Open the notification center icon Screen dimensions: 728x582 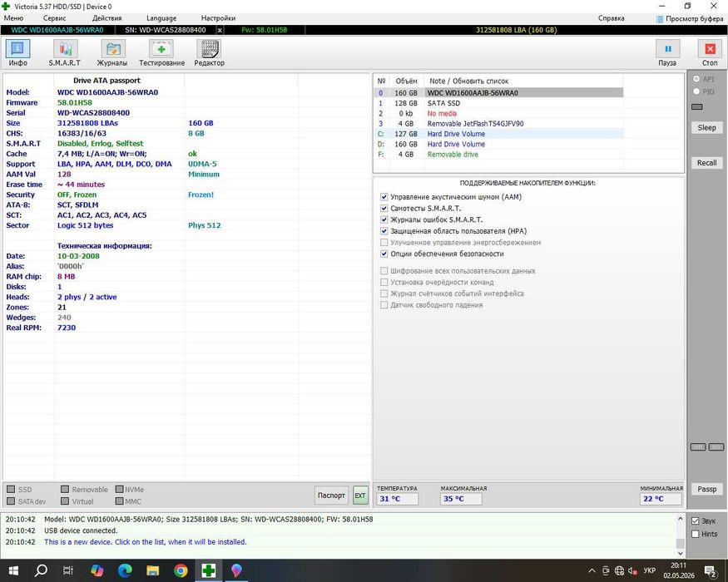point(710,570)
